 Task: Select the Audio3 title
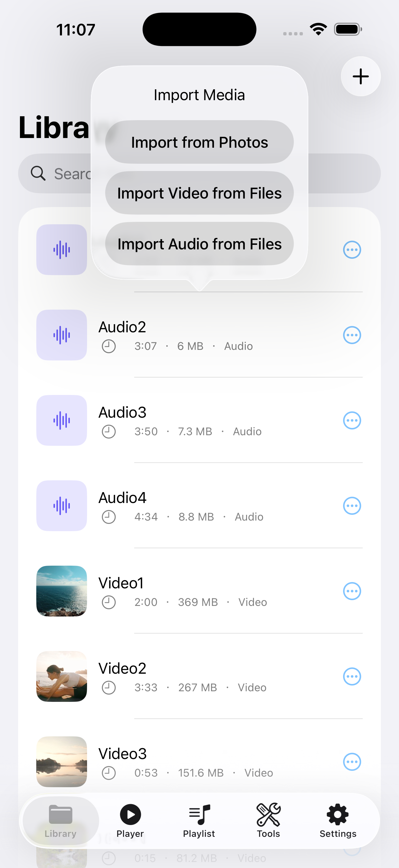[x=122, y=412]
